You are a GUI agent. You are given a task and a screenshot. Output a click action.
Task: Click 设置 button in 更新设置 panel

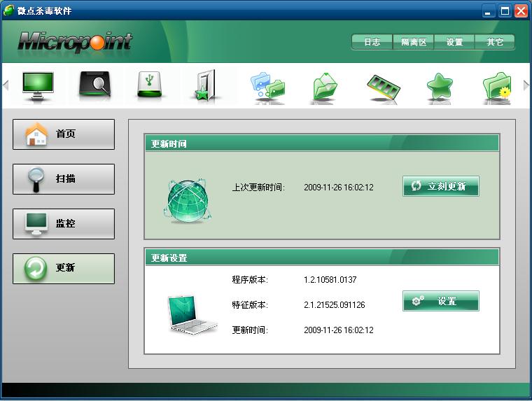pos(441,301)
